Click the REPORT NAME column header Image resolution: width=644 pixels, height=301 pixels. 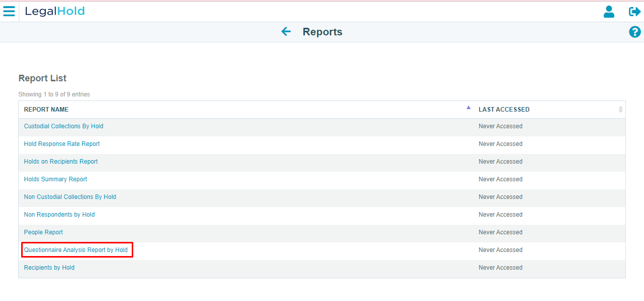(x=46, y=110)
